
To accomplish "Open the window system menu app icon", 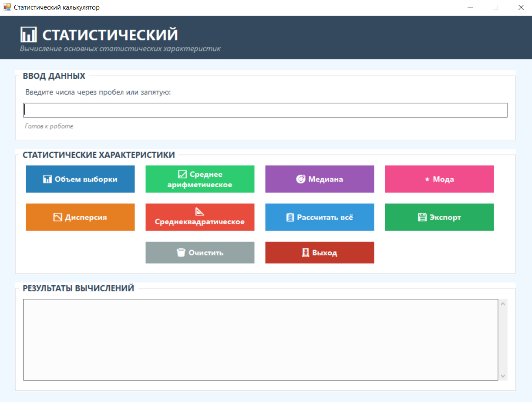I will (x=7, y=7).
